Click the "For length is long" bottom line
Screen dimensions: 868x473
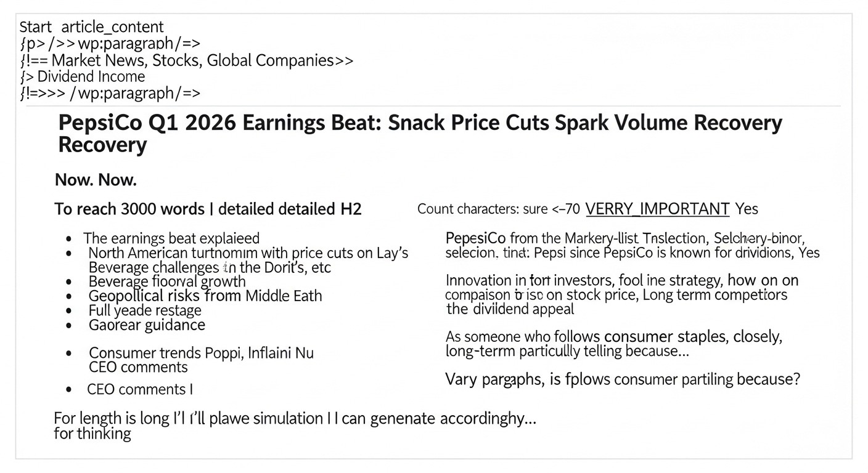[295, 419]
